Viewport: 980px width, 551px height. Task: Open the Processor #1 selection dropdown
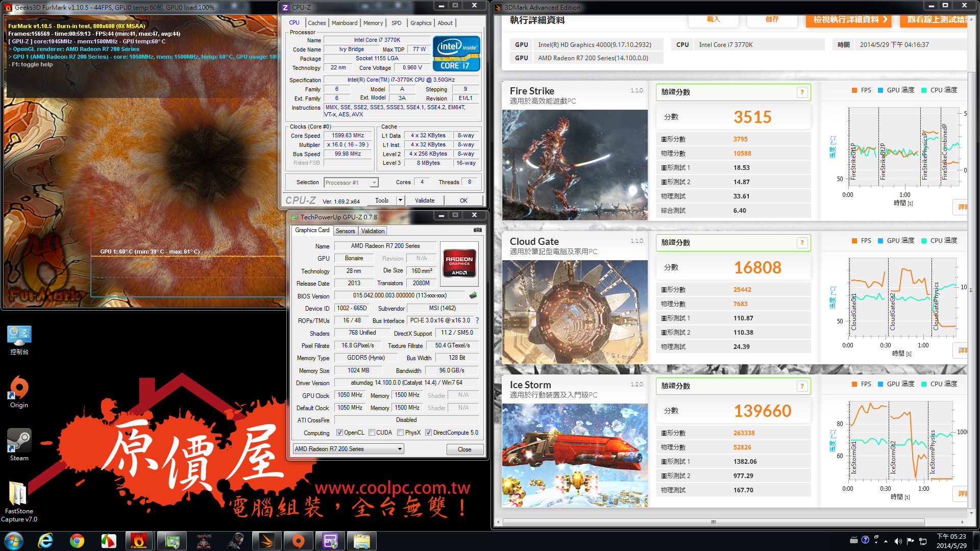point(351,182)
